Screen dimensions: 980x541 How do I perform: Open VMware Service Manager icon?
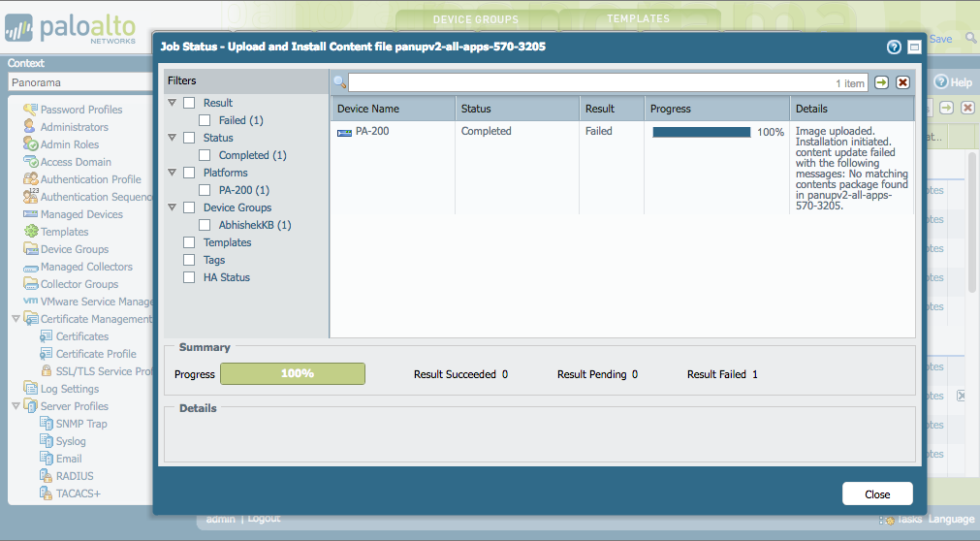[30, 301]
